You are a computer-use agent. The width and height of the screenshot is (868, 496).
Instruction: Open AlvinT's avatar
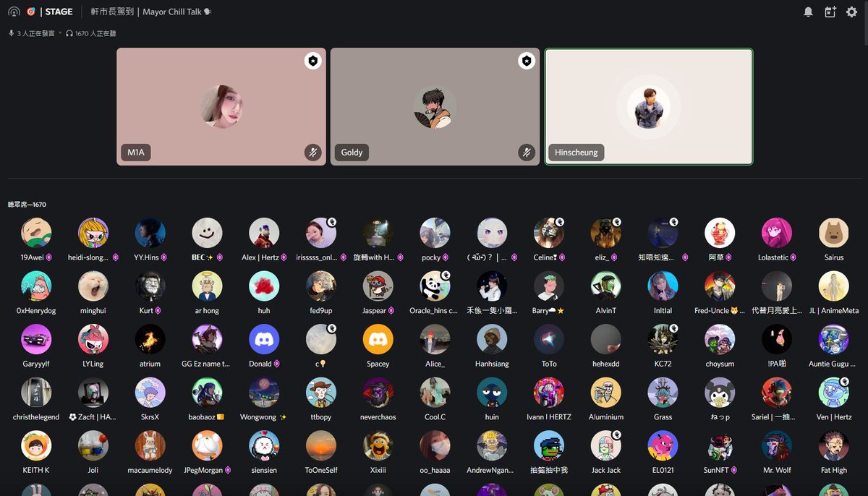(x=606, y=286)
